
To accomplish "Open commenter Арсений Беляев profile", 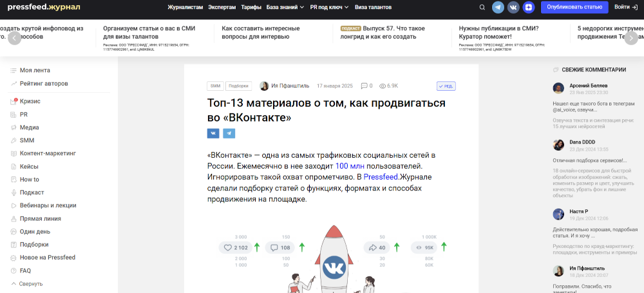I will click(x=589, y=86).
